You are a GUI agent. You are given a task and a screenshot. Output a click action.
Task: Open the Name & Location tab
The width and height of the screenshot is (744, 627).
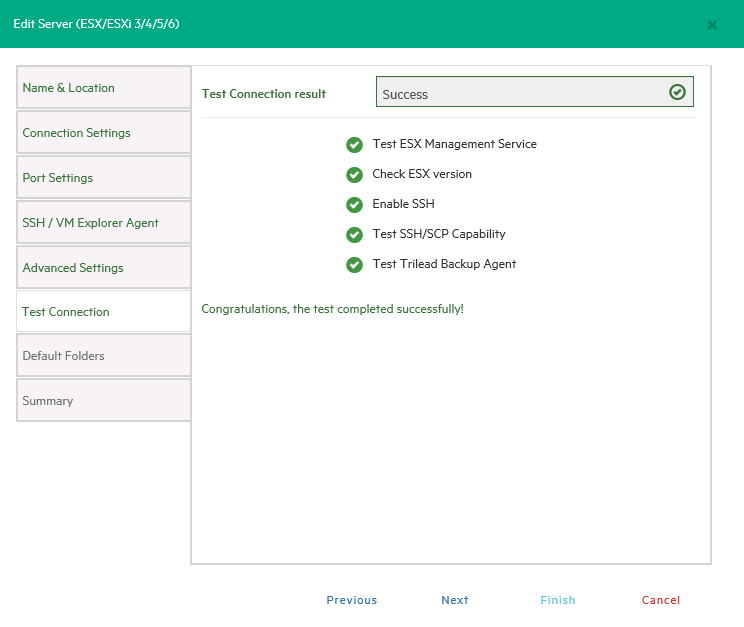click(104, 88)
